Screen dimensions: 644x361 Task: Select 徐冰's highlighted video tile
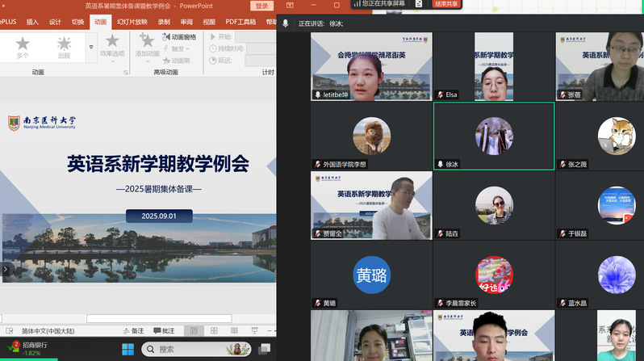point(494,136)
